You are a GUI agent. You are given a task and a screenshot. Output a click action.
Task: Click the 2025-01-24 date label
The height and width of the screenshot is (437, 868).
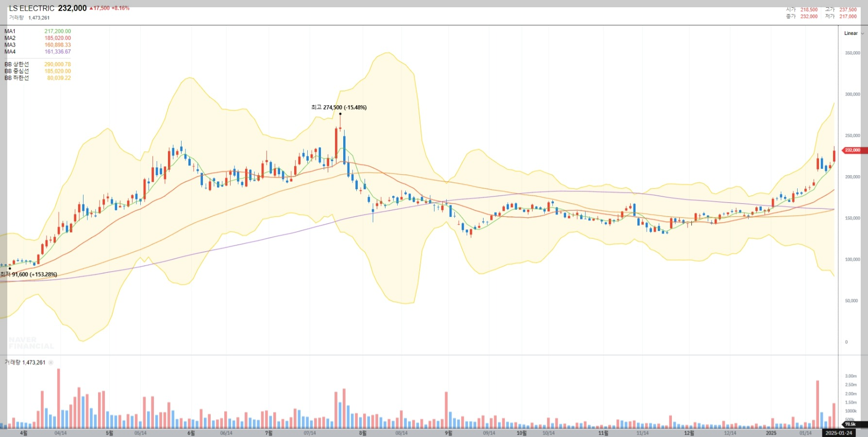pos(838,433)
